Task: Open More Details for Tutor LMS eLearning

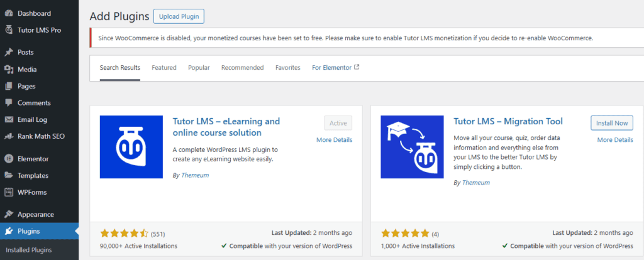Action: point(335,140)
